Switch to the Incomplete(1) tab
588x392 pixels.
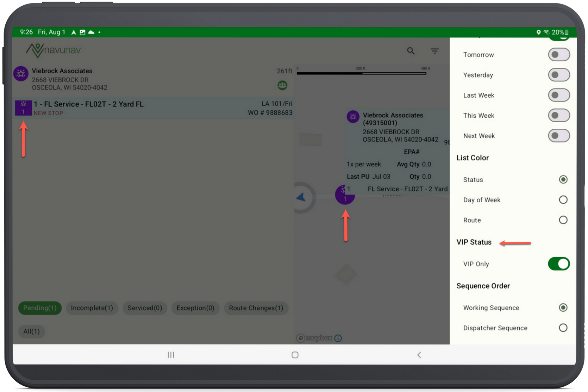coord(92,308)
